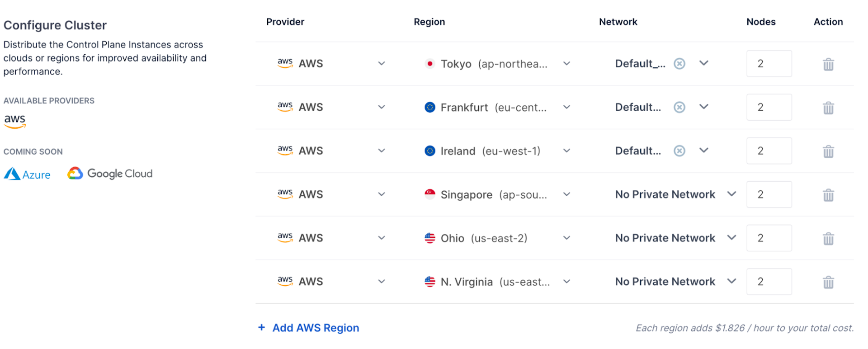Delete the Singapore region entry
This screenshot has height=349, width=868.
828,195
